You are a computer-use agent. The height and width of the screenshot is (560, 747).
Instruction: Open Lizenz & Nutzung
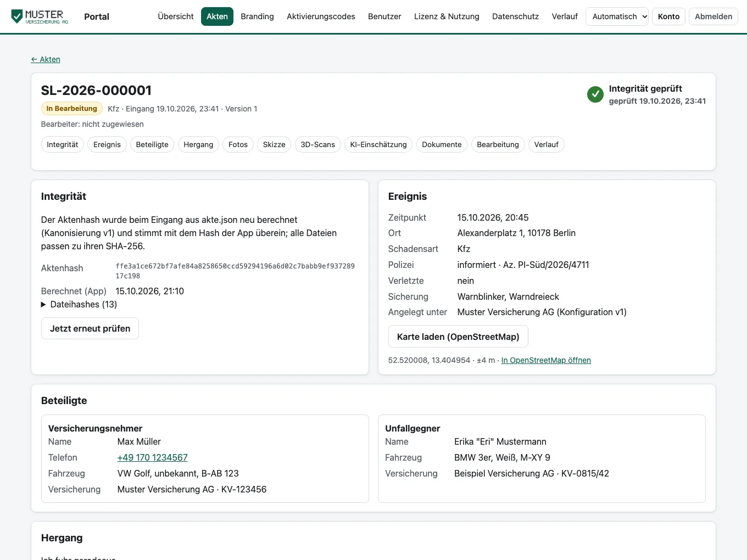coord(447,16)
